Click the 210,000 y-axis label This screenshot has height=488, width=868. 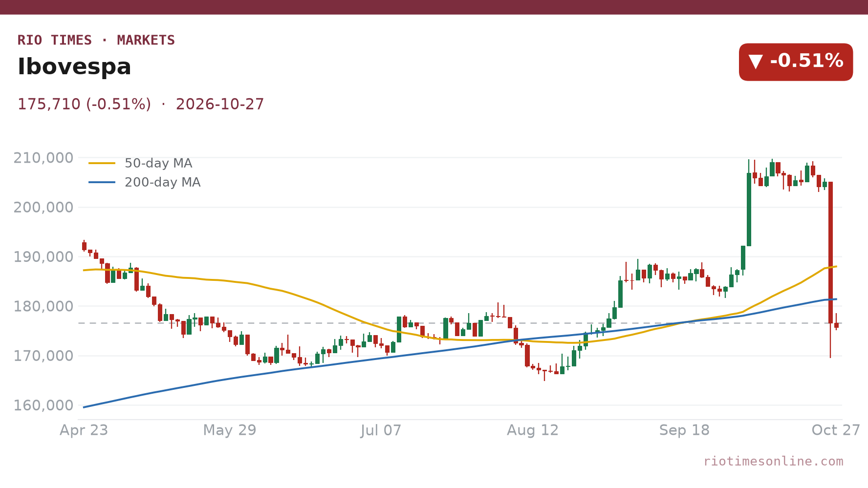pos(43,158)
